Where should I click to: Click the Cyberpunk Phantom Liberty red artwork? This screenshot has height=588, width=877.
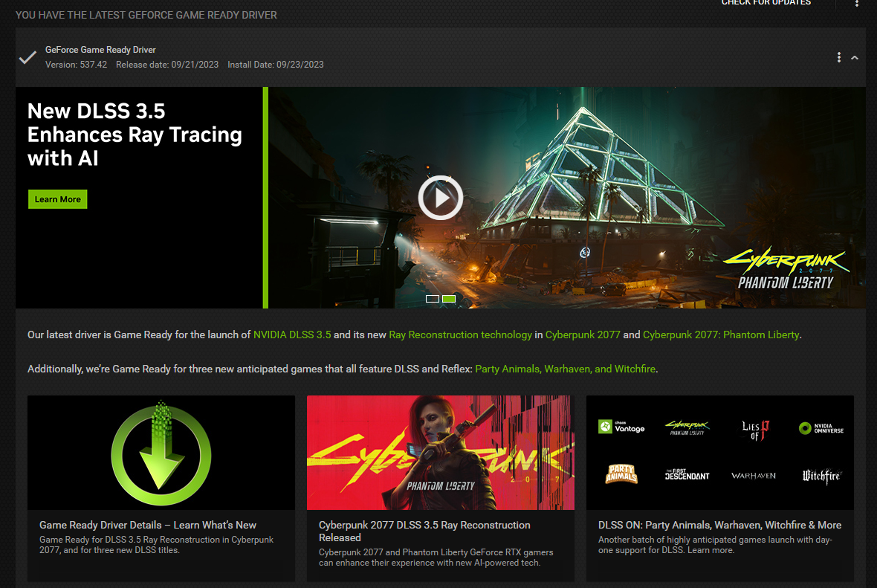(440, 453)
